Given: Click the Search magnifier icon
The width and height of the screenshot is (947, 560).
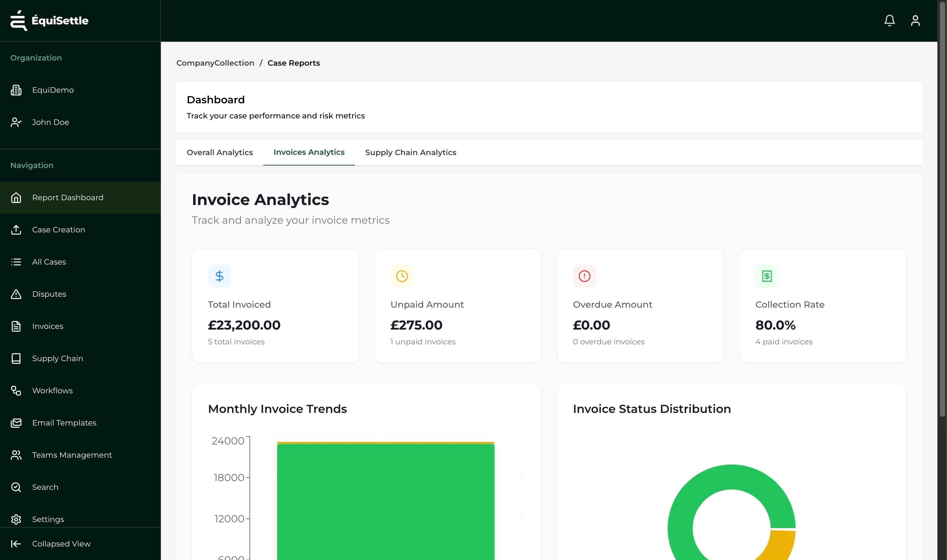Looking at the screenshot, I should pyautogui.click(x=16, y=487).
